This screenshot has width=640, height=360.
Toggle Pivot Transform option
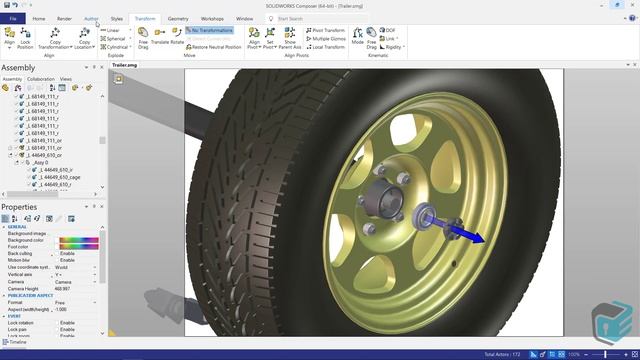(325, 30)
